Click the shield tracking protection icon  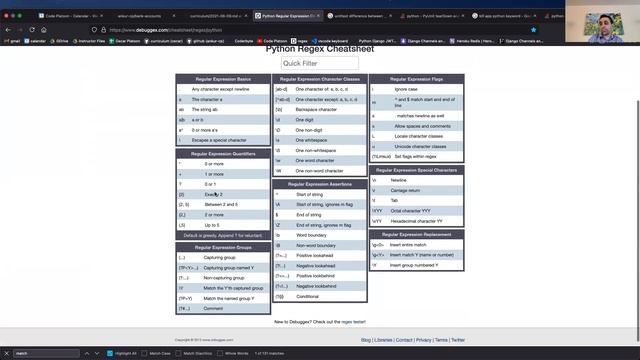tap(94, 30)
